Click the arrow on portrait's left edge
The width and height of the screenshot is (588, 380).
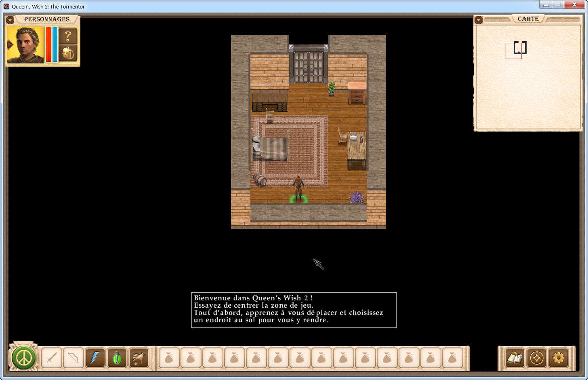[x=10, y=44]
